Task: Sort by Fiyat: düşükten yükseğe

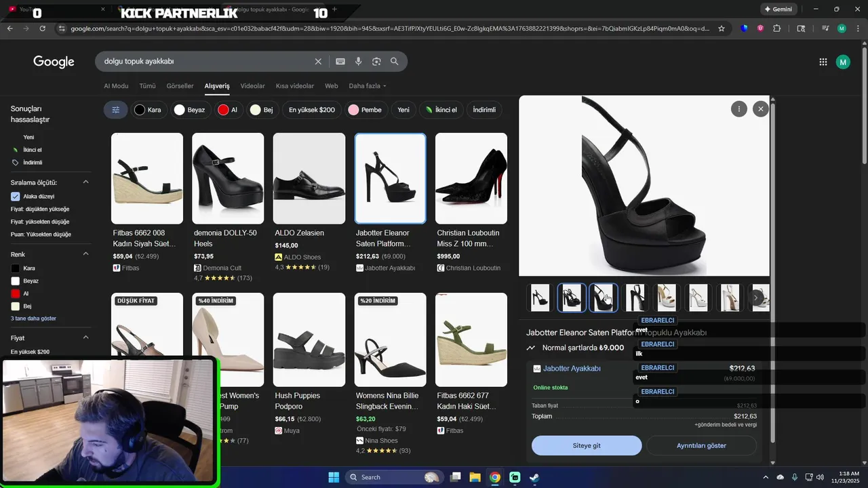Action: click(40, 209)
